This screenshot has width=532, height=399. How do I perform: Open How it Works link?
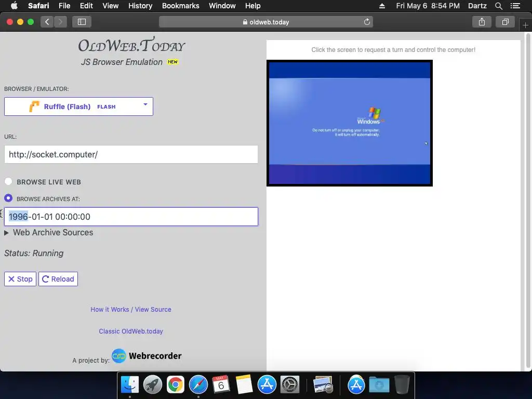coord(110,310)
